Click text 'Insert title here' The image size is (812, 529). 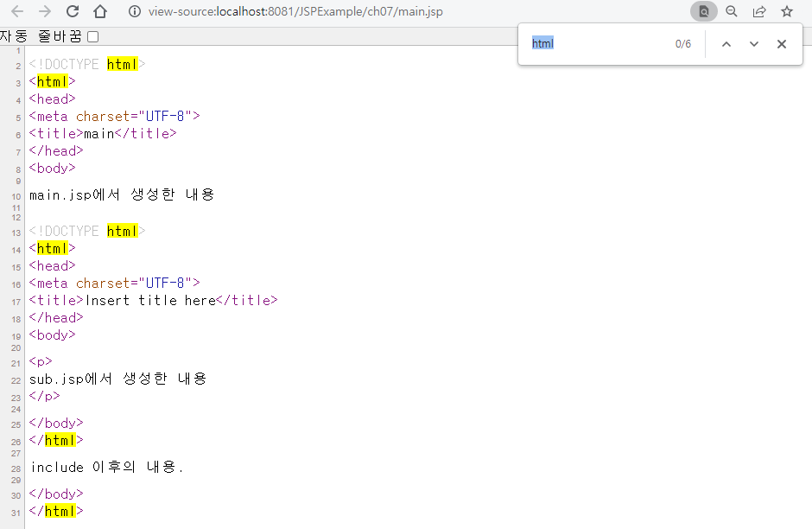pyautogui.click(x=150, y=301)
